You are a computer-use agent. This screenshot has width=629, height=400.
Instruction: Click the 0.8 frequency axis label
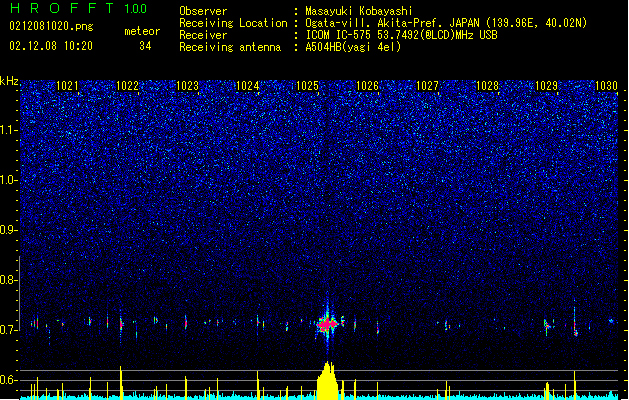(8, 280)
